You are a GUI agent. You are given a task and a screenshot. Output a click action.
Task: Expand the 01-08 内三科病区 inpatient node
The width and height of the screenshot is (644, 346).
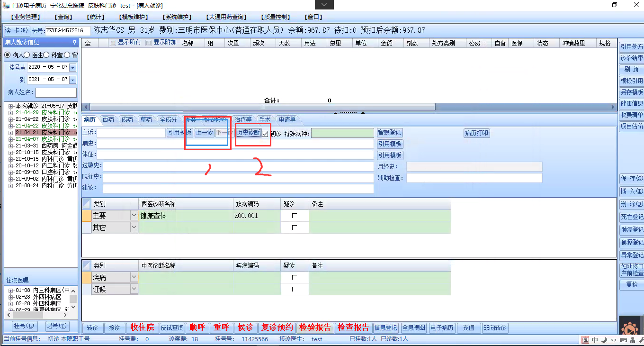click(10, 290)
